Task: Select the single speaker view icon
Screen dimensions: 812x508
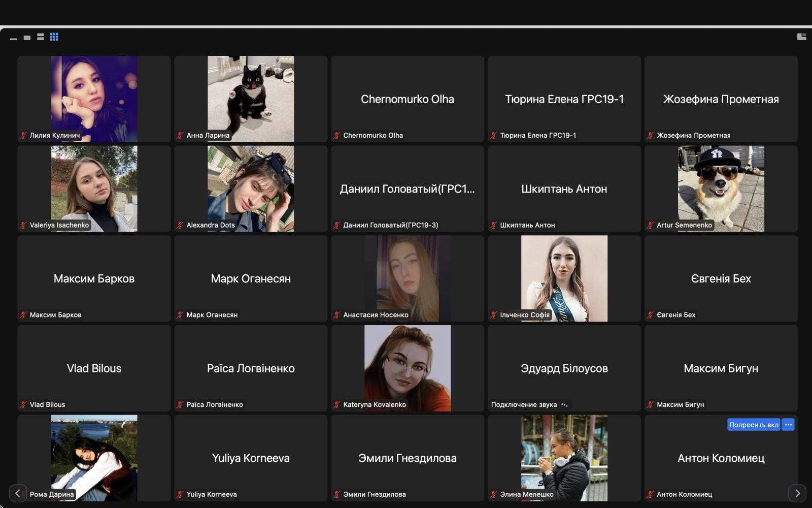Action: (x=27, y=38)
